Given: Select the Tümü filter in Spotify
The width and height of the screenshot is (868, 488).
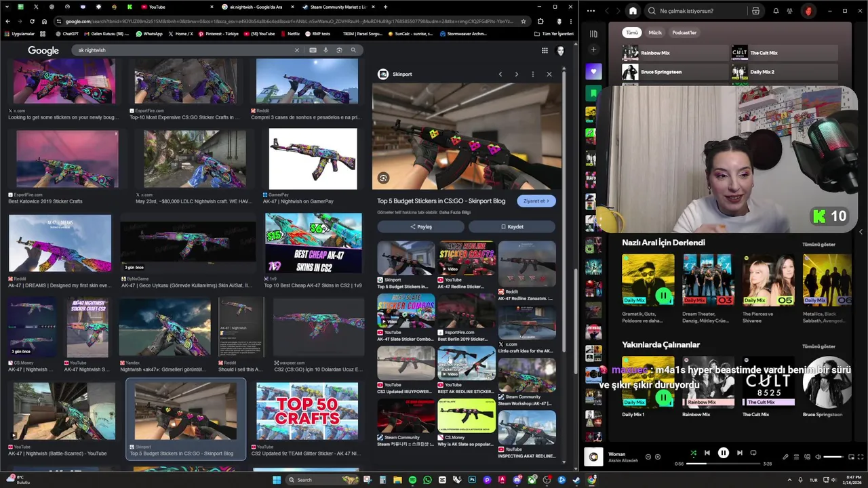Looking at the screenshot, I should click(632, 33).
